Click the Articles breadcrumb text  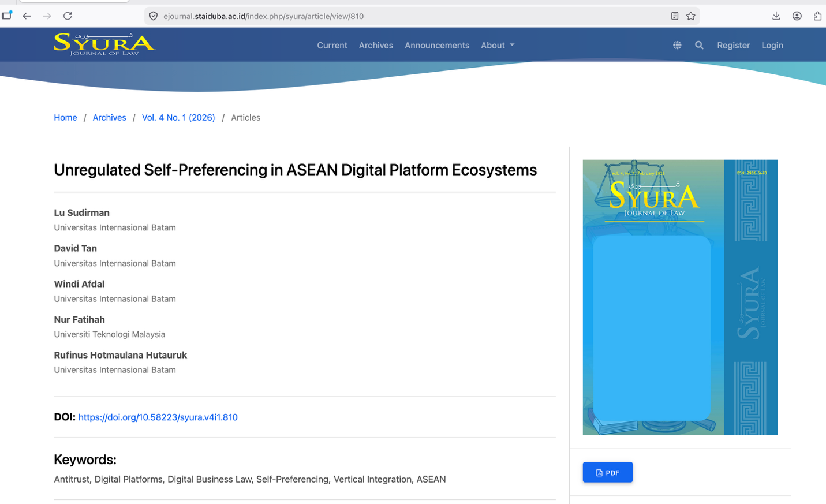245,117
